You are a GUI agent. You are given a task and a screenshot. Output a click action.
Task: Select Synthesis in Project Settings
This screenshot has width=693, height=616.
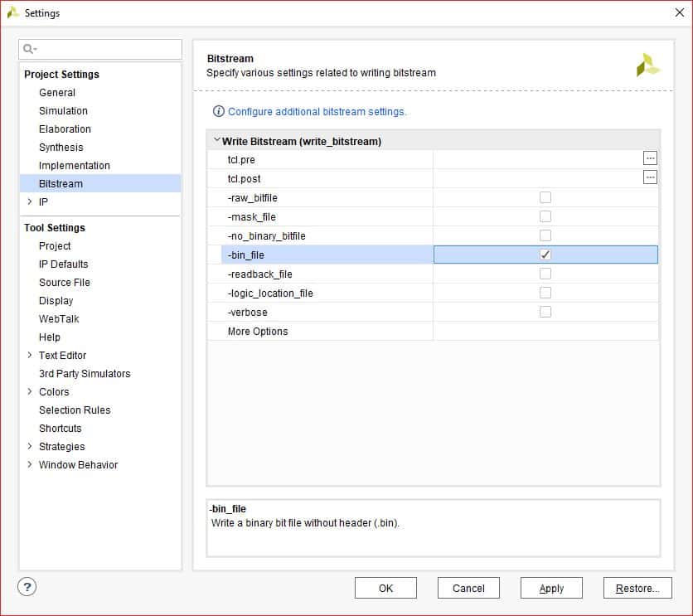61,148
